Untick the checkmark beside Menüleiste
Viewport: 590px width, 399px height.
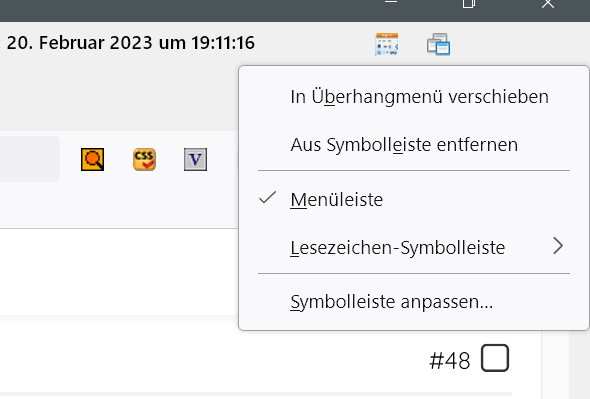pos(268,198)
